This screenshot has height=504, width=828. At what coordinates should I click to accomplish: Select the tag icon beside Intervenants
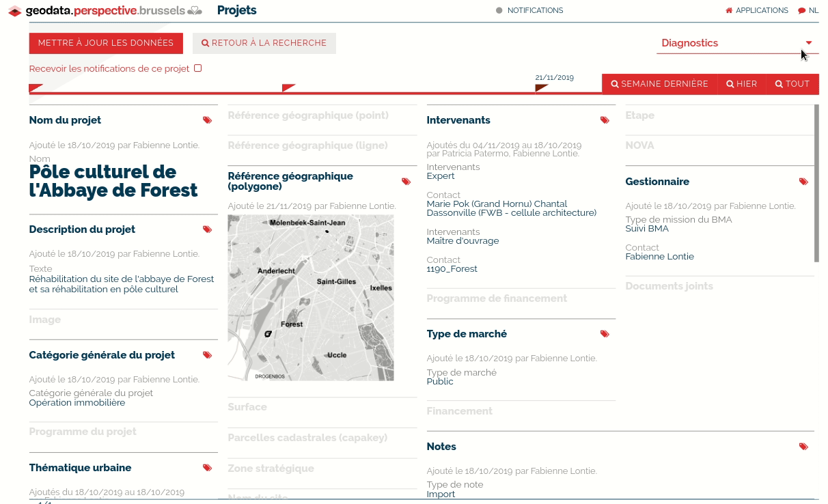[604, 120]
